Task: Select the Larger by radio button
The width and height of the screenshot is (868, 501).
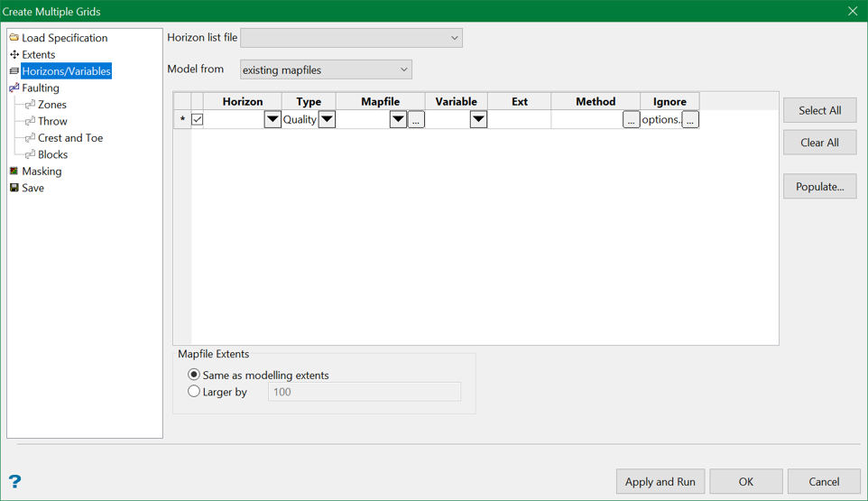Action: tap(194, 392)
